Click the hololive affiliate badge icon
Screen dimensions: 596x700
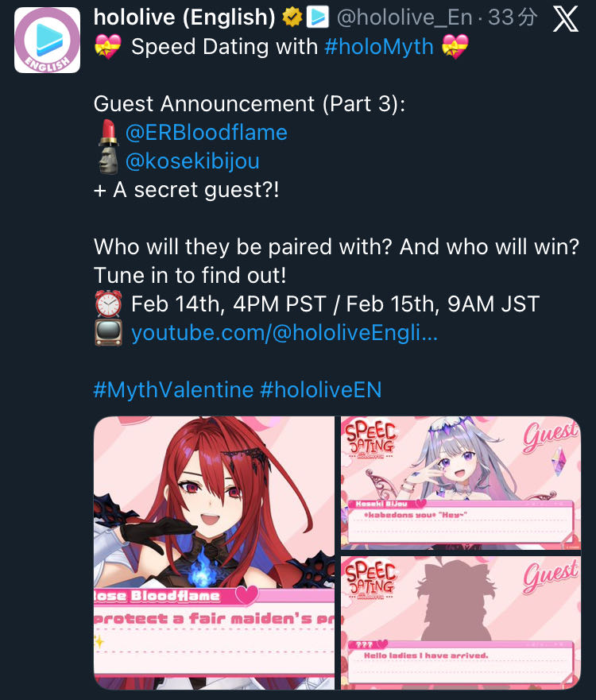tap(317, 17)
